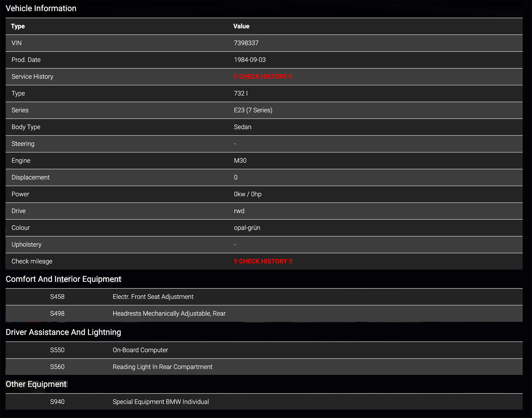Click the Driver Assistance And Lightning heading
Image resolution: width=532 pixels, height=418 pixels.
(x=63, y=332)
